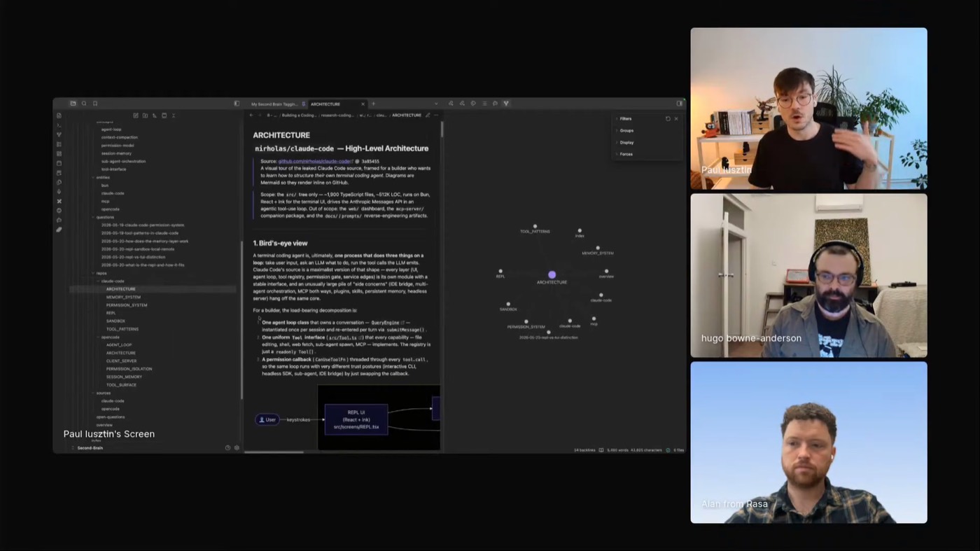Click the MEMORY_SYSTEM graph node
Viewport: 980px width, 551px height.
point(598,248)
